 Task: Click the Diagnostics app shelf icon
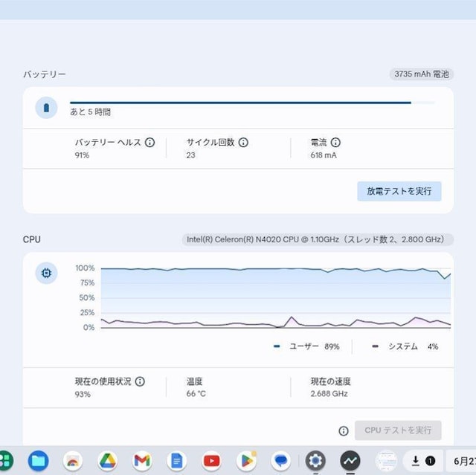pyautogui.click(x=350, y=461)
